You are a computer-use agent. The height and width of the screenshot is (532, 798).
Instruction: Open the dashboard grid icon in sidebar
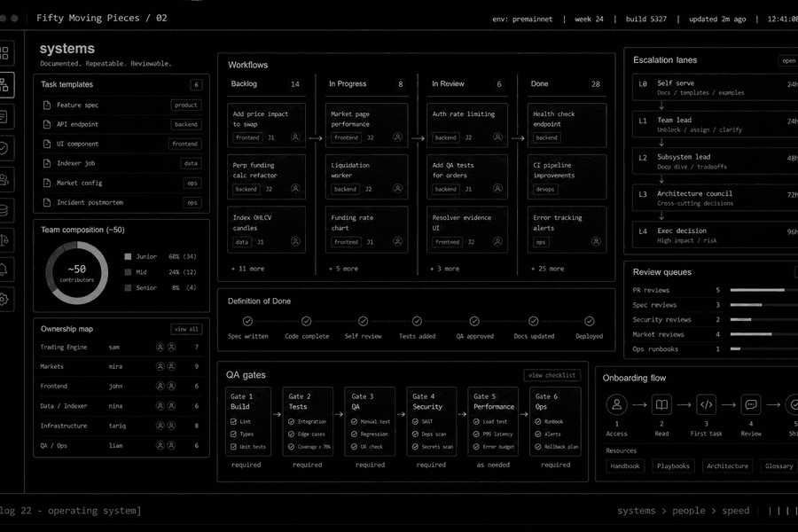click(4, 53)
